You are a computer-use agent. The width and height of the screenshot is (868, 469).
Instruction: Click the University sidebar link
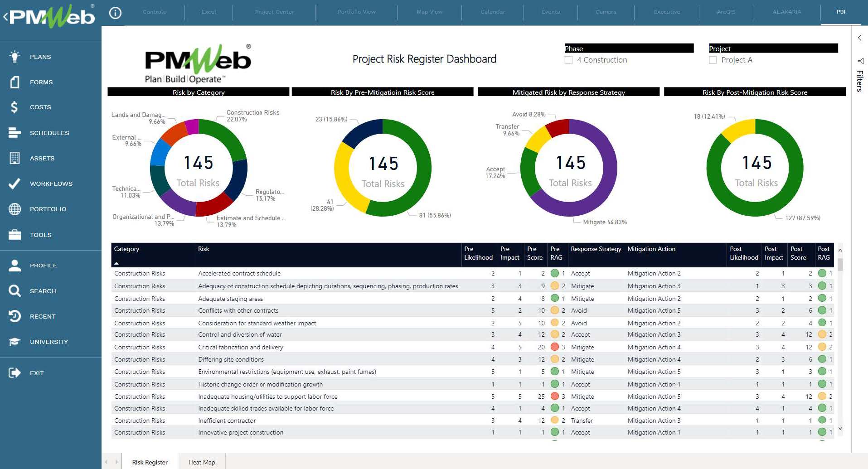pos(48,341)
